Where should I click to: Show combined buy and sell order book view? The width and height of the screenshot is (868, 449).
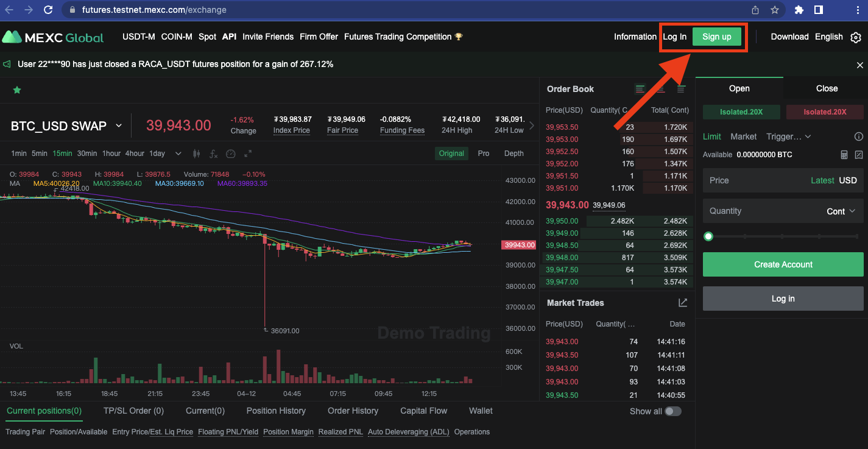pyautogui.click(x=640, y=89)
